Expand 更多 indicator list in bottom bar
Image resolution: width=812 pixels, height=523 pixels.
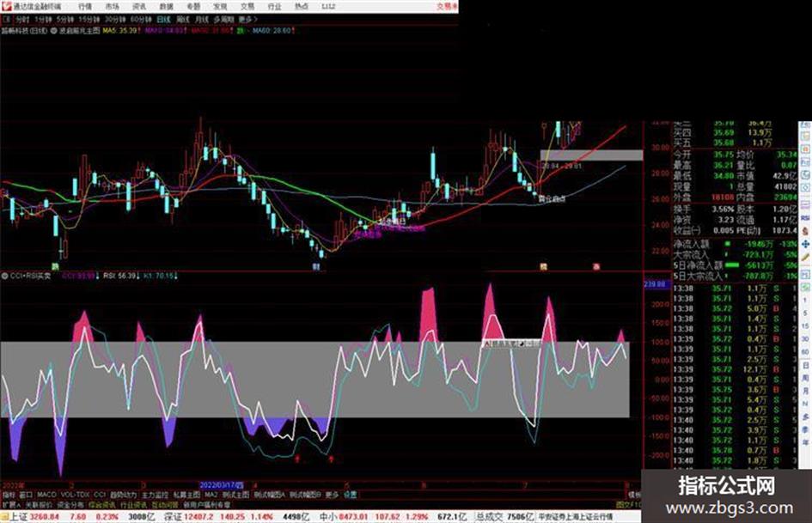(x=332, y=495)
